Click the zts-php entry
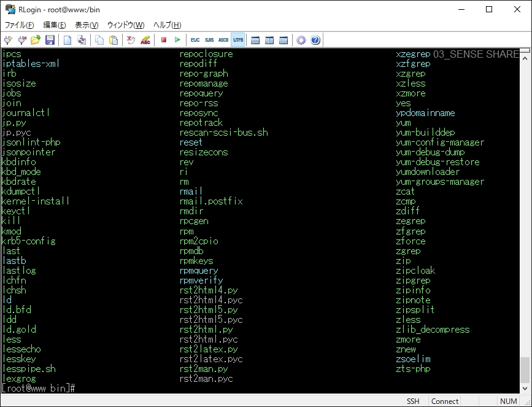 coord(413,369)
